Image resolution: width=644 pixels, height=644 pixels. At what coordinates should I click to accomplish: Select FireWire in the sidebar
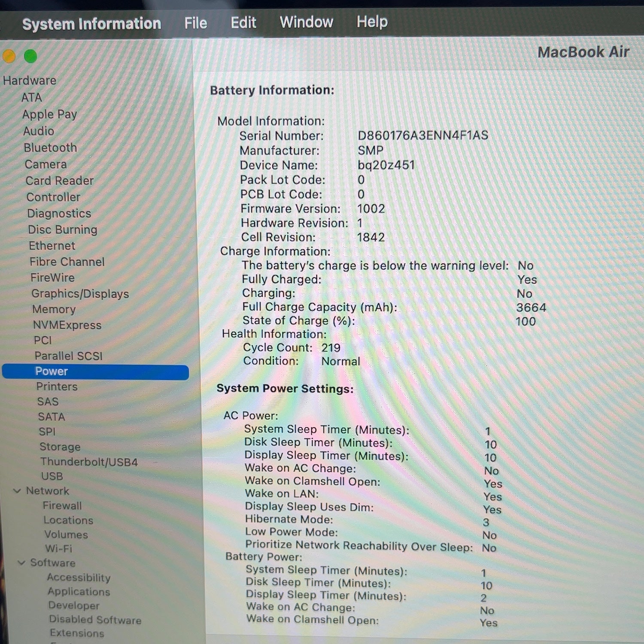[53, 277]
